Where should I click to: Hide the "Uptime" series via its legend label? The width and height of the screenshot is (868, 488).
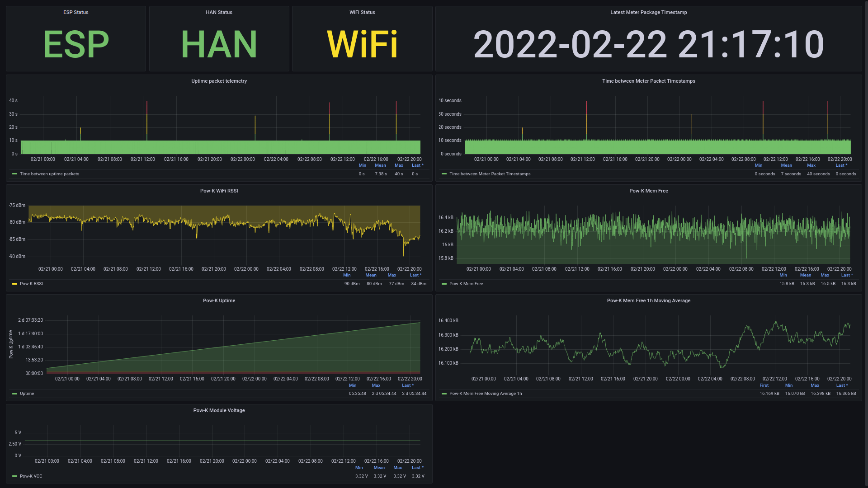point(26,393)
